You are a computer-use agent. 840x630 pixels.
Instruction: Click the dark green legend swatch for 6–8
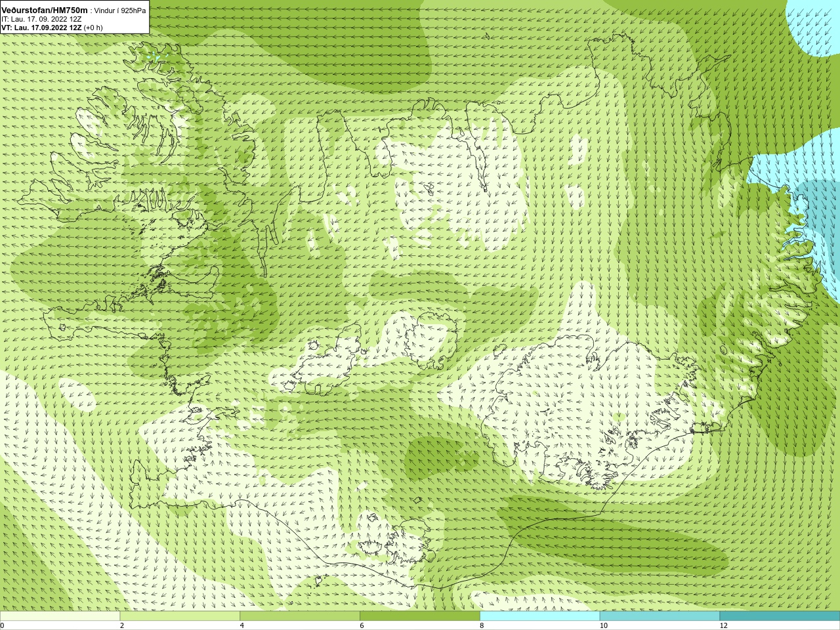pos(420,616)
